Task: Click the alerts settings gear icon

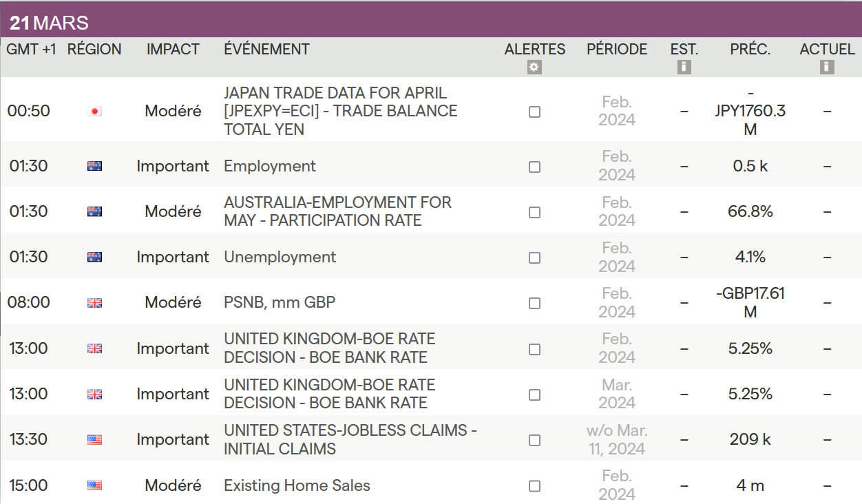Action: pyautogui.click(x=534, y=67)
